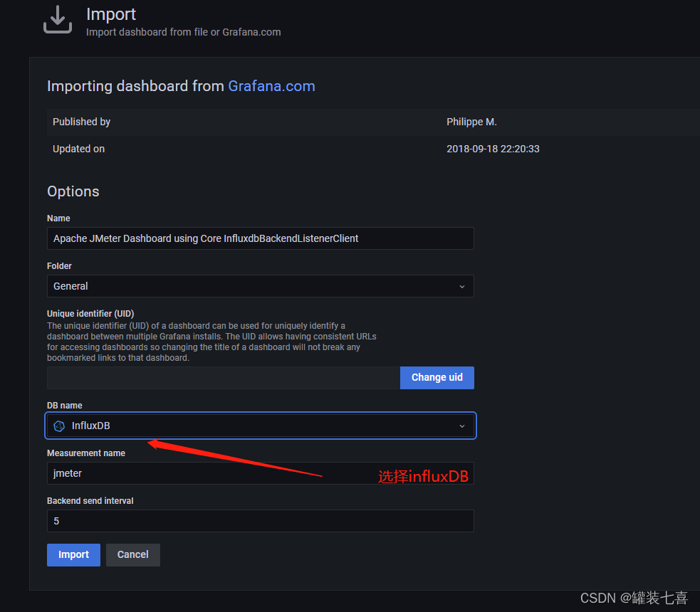Click the Name label above the input
The height and width of the screenshot is (612, 700).
pyautogui.click(x=58, y=218)
